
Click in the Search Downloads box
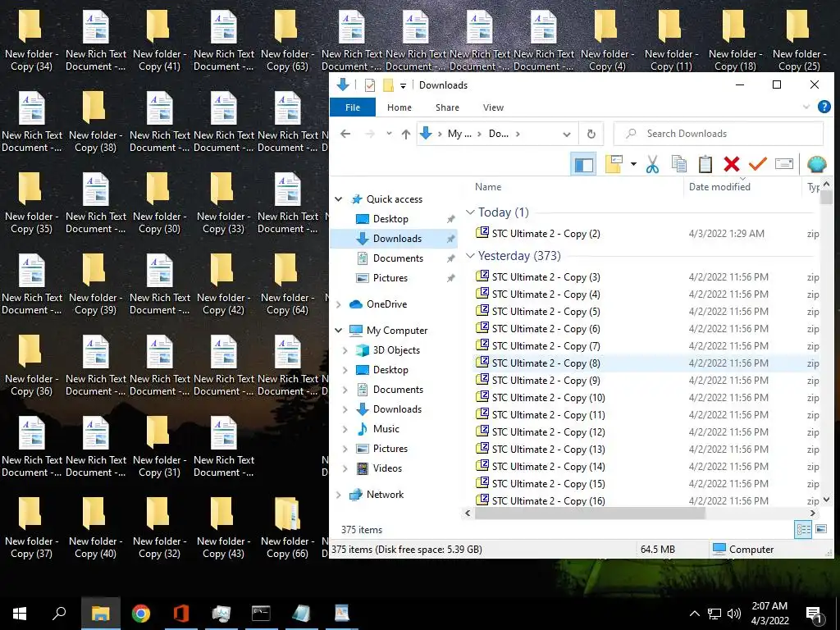pos(719,134)
